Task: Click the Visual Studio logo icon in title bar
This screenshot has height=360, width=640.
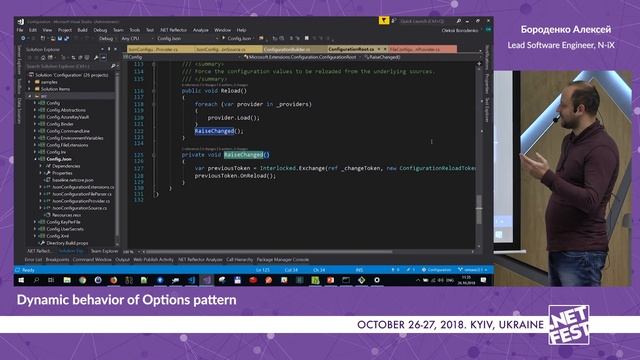Action: point(21,22)
